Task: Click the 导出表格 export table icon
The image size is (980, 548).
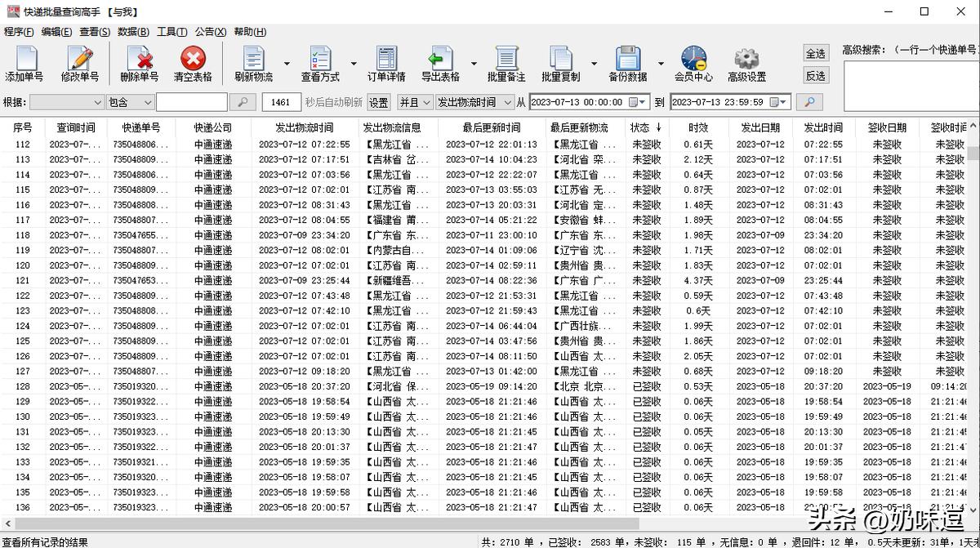Action: click(x=440, y=59)
